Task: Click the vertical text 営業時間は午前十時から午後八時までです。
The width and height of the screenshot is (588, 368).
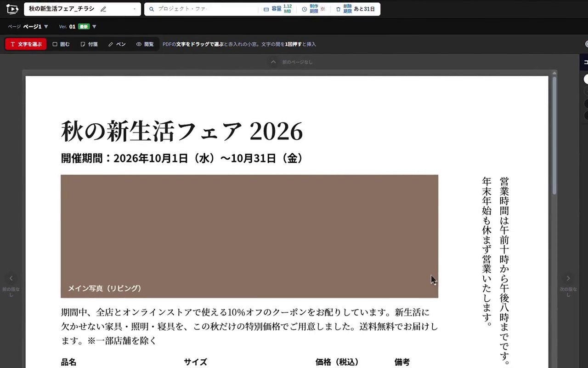Action: click(x=504, y=270)
